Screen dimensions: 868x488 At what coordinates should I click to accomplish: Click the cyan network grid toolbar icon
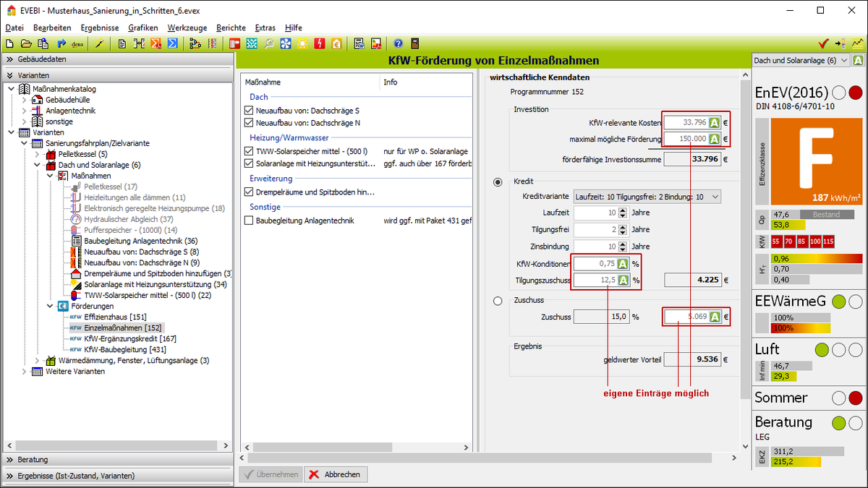[x=252, y=43]
